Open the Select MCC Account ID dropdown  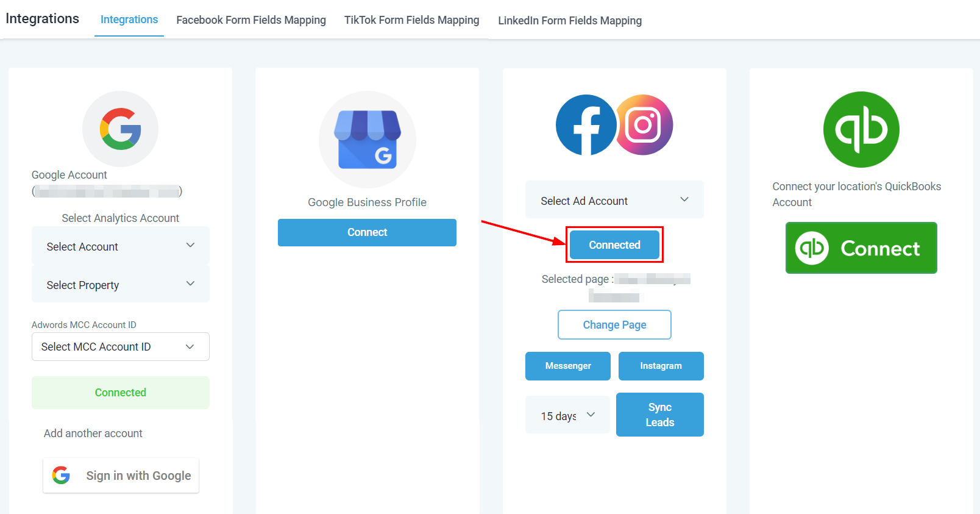pos(121,346)
